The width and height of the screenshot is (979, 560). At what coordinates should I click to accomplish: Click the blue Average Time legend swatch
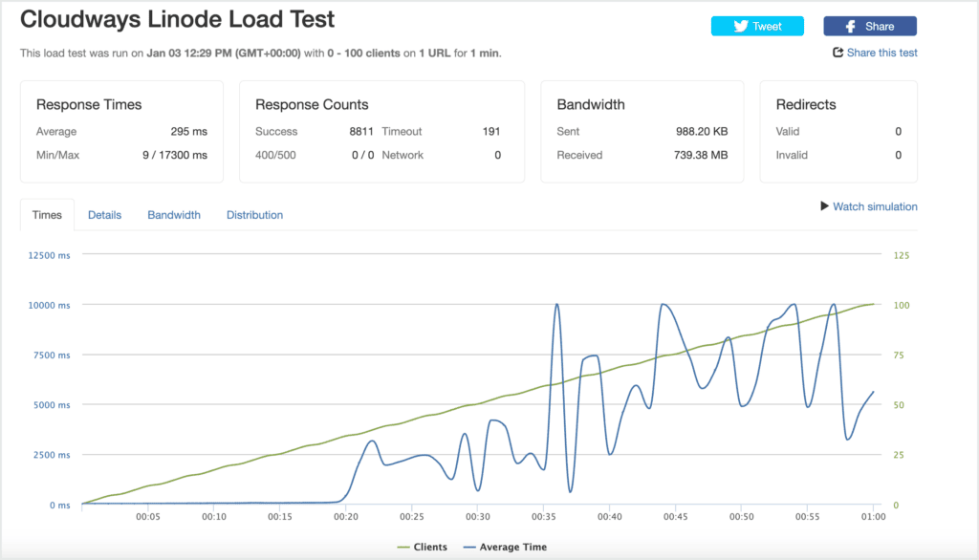click(x=468, y=548)
